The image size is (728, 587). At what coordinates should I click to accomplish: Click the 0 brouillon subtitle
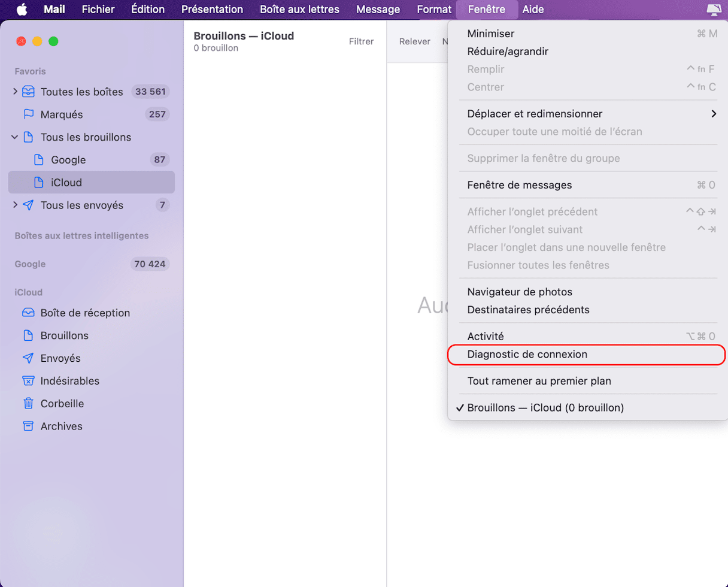pyautogui.click(x=216, y=48)
